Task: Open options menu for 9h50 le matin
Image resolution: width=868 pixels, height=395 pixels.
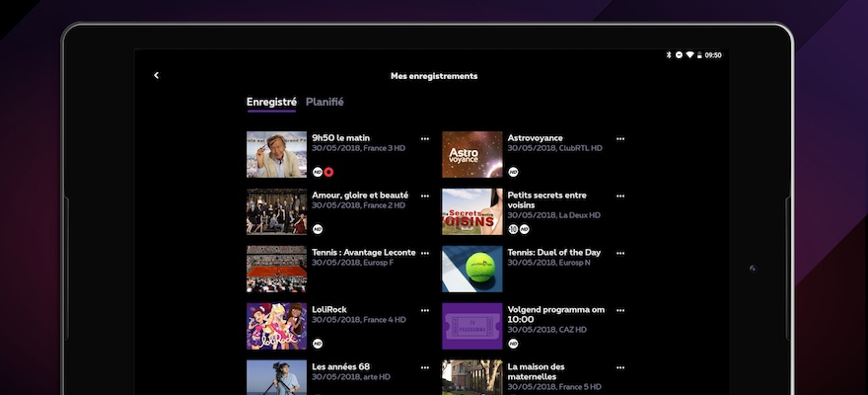Action: [x=425, y=138]
